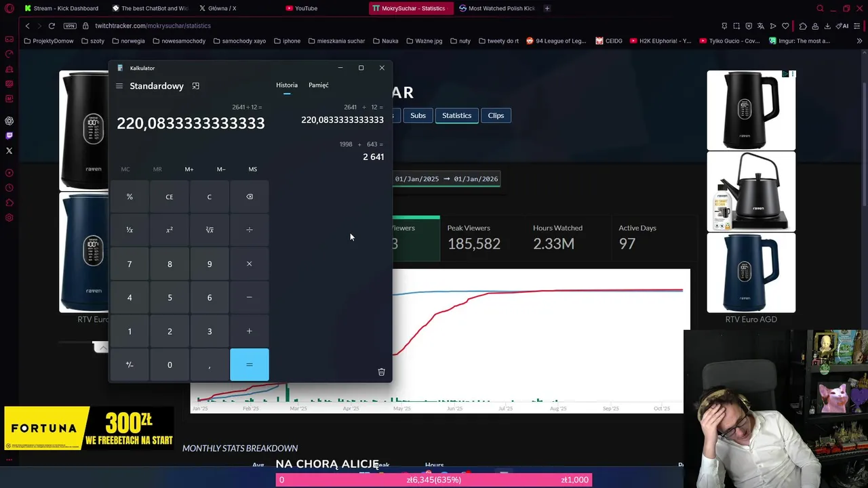Open the CEIDG bookmark
868x488 pixels.
[609, 41]
